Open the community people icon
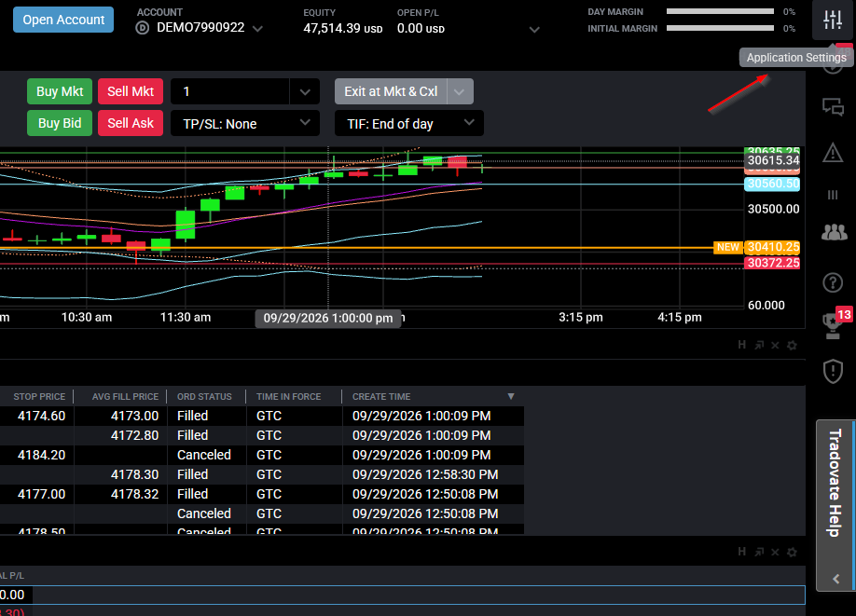 point(835,232)
